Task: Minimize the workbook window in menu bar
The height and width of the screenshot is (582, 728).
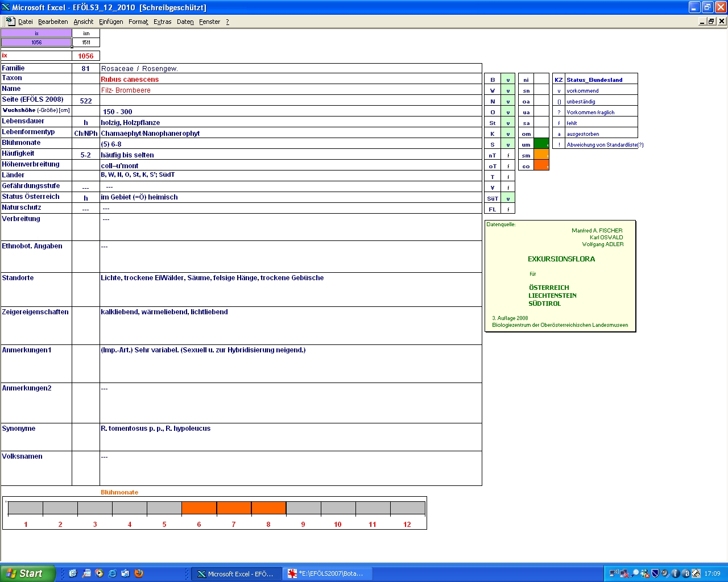Action: pos(702,21)
